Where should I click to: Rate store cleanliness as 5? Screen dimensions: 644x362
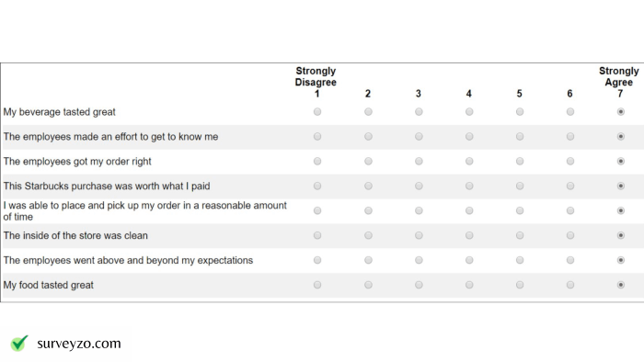coord(520,235)
